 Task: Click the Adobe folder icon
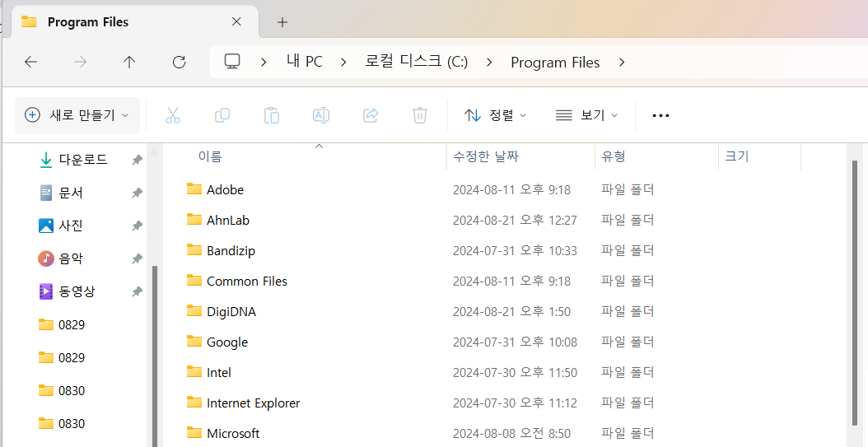(x=194, y=189)
